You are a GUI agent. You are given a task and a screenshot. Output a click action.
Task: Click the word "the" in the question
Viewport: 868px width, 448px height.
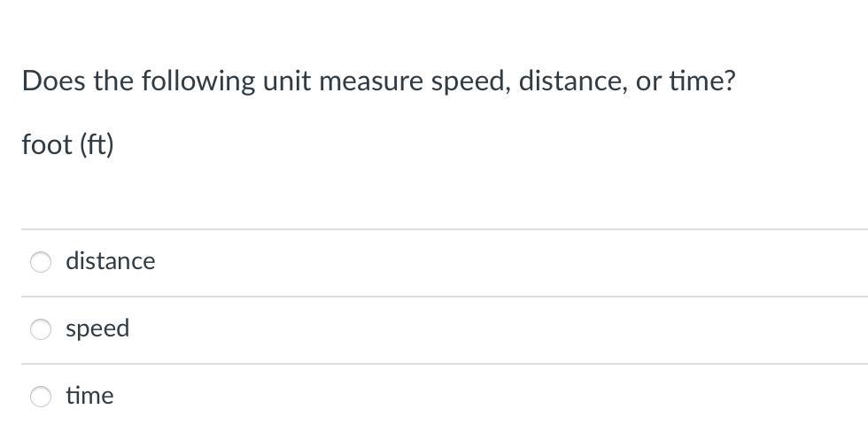click(112, 81)
